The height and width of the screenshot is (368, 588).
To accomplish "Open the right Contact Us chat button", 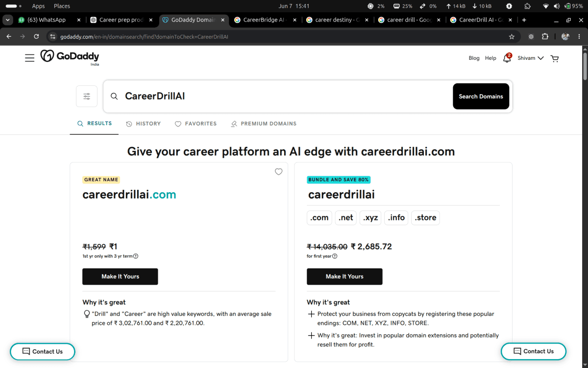I will (x=534, y=351).
